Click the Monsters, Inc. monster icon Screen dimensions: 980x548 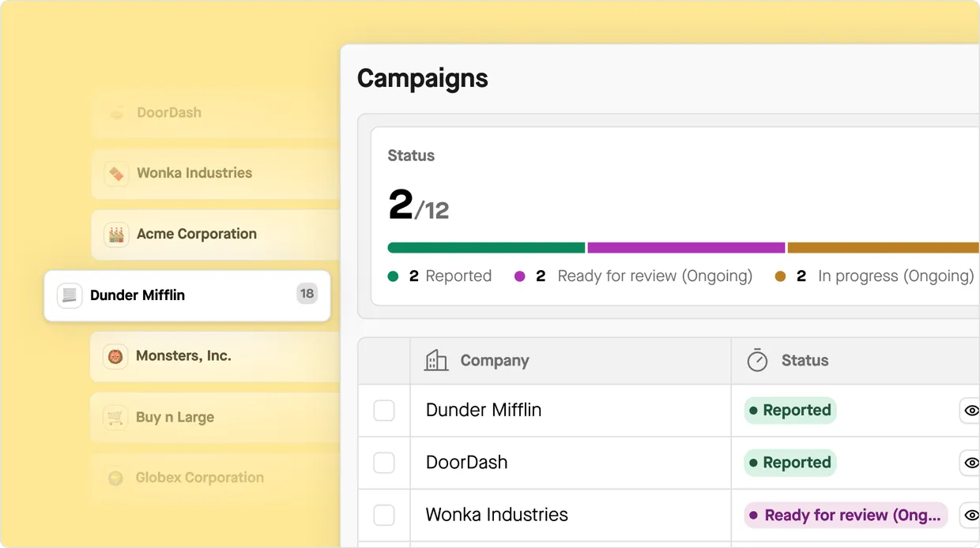[x=116, y=356]
